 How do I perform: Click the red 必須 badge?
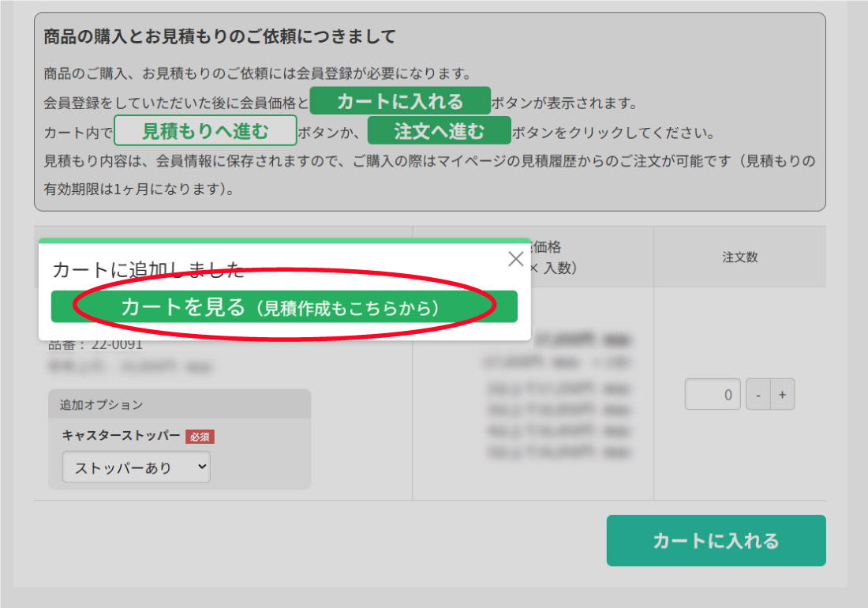point(200,437)
